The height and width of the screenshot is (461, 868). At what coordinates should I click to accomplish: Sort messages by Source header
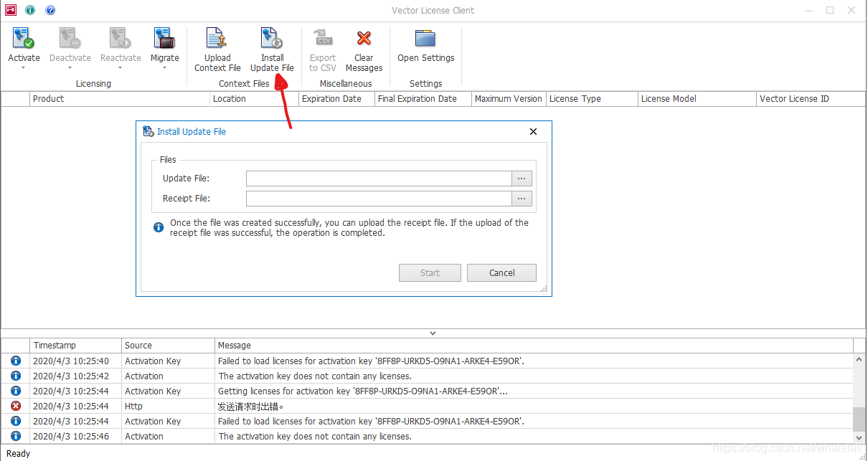(168, 346)
